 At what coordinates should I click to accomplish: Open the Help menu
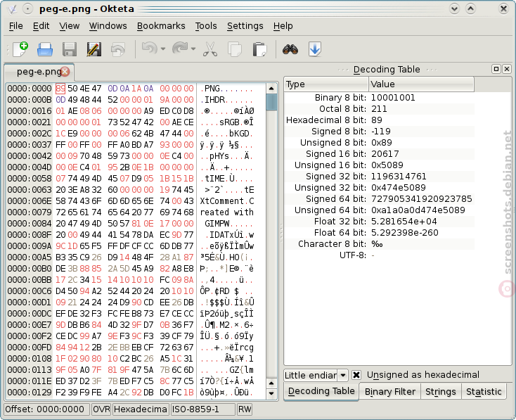283,26
